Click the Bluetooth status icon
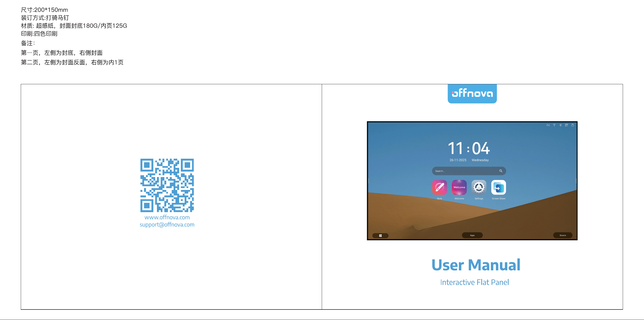 click(560, 125)
